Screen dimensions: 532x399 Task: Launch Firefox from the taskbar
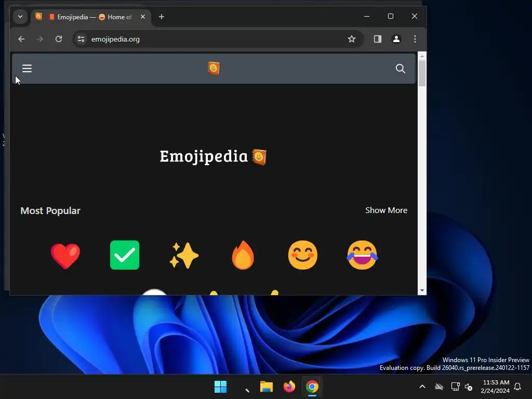289,387
